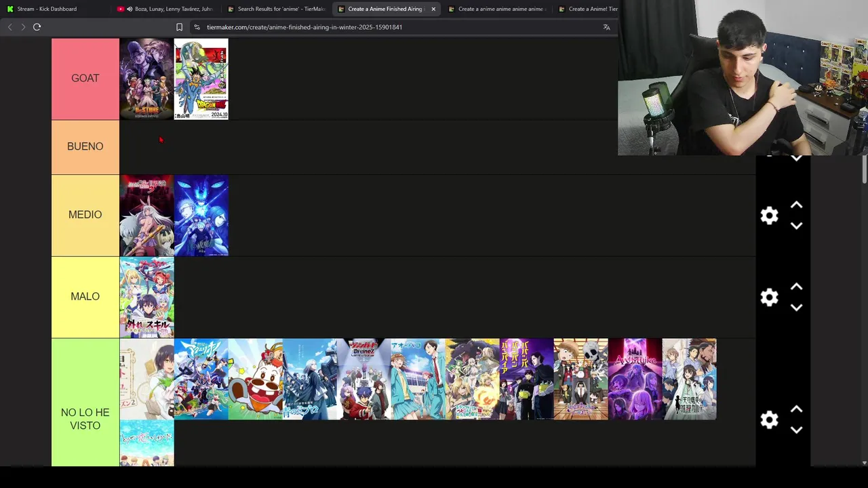
Task: Select last poster in first unseen row
Action: coord(690,379)
